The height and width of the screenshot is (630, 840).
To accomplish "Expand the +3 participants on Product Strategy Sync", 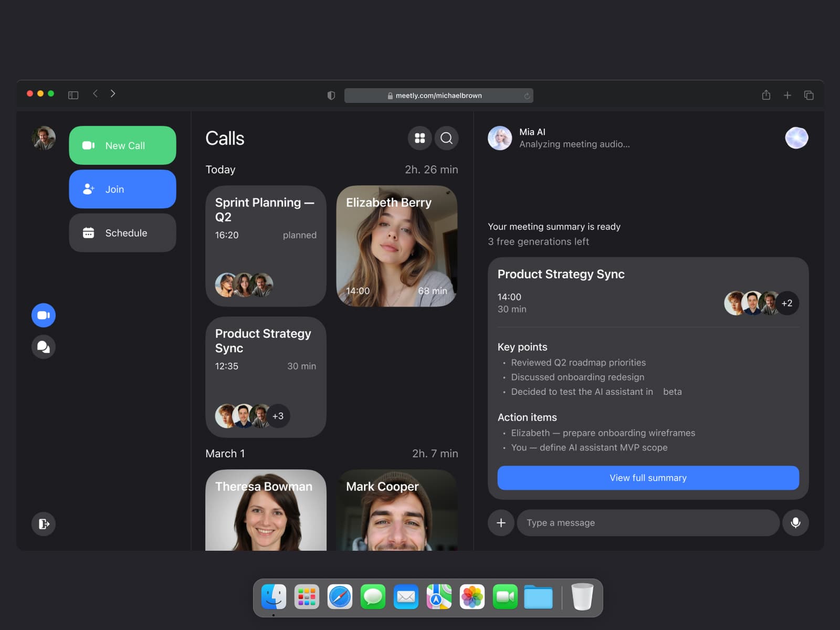I will point(278,416).
